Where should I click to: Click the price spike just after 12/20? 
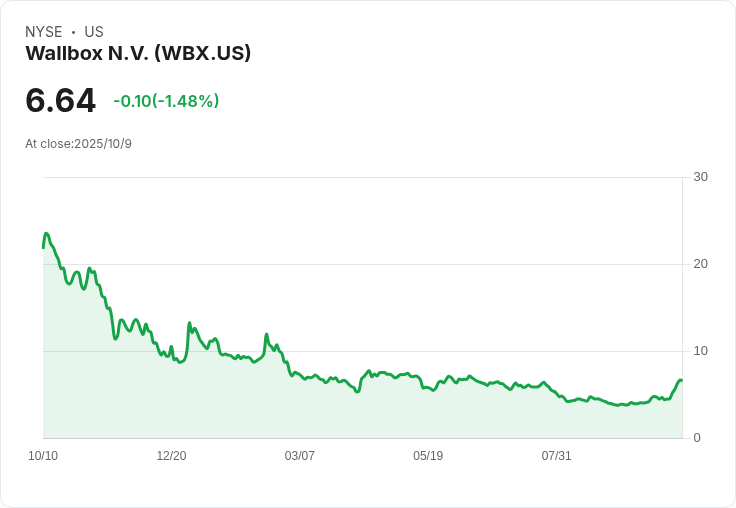tap(190, 323)
